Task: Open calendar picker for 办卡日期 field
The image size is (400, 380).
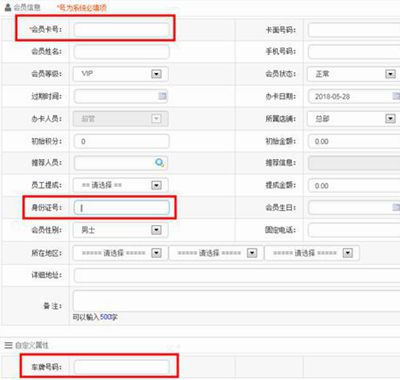Action: tap(396, 96)
